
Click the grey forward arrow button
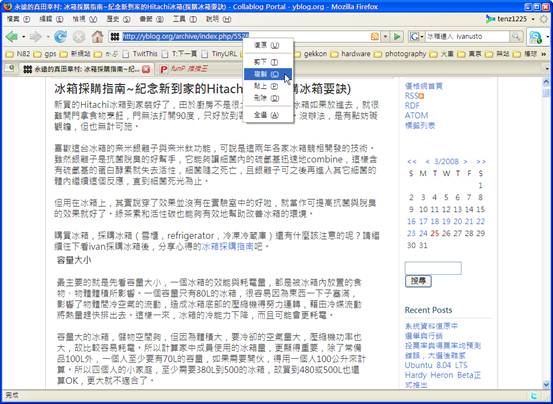click(x=35, y=36)
